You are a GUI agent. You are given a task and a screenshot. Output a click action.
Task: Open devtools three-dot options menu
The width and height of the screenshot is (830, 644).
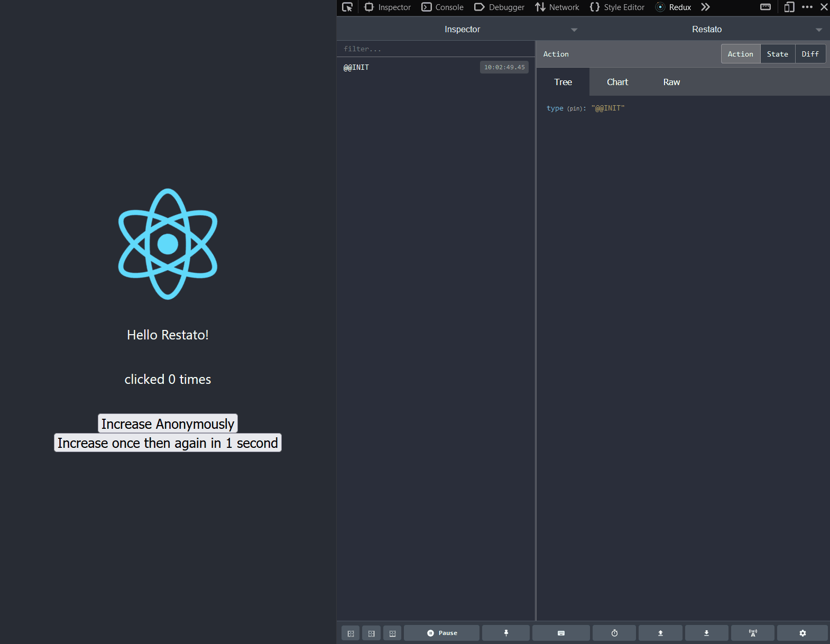coord(807,7)
